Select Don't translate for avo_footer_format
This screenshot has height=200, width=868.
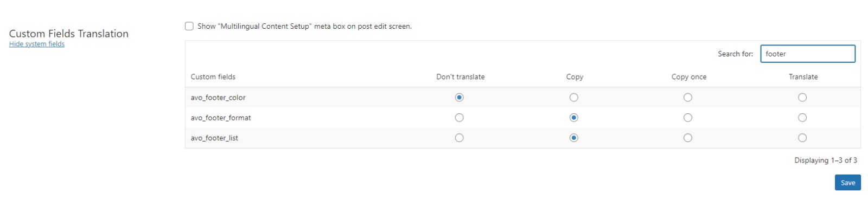pyautogui.click(x=459, y=118)
